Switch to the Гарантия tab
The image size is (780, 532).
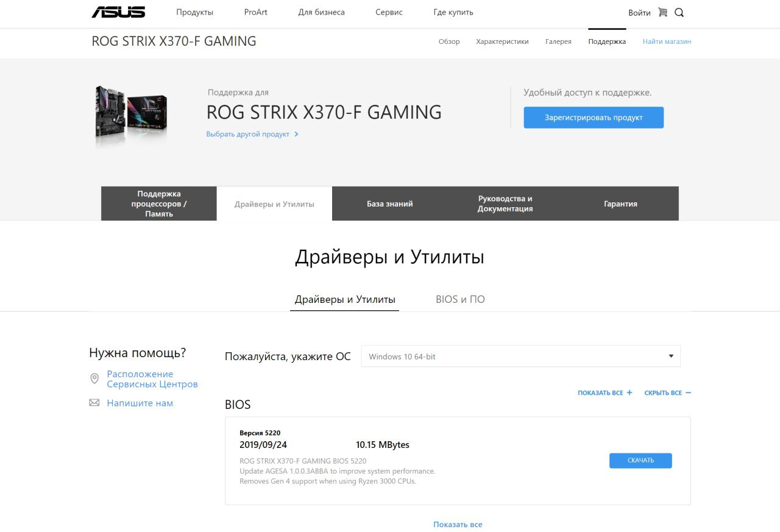620,204
